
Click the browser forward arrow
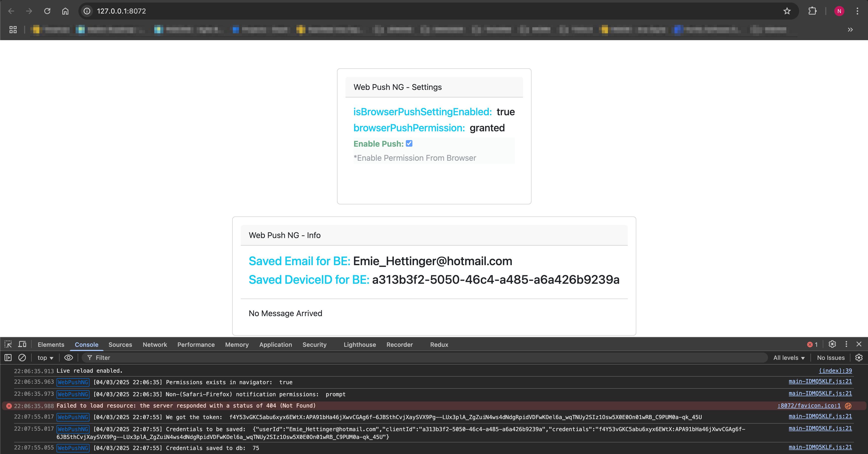tap(29, 11)
